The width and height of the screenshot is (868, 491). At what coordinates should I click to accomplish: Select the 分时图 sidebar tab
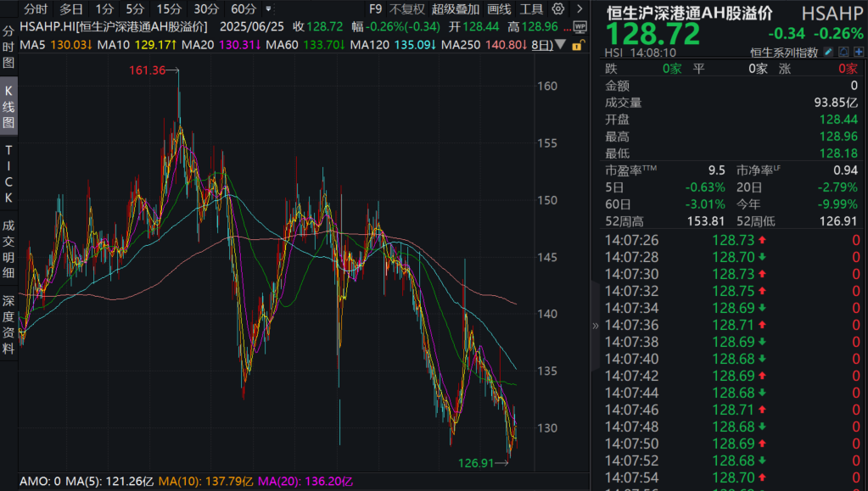8,47
